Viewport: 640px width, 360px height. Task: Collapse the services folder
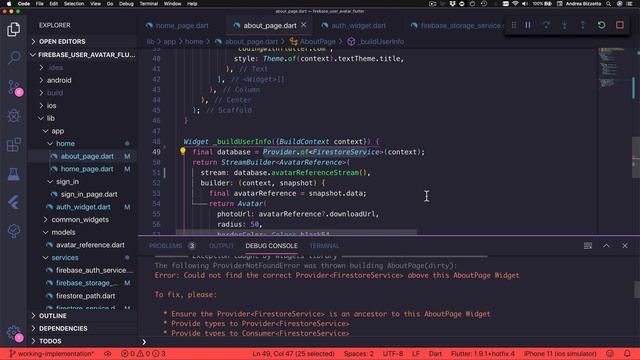pyautogui.click(x=65, y=258)
